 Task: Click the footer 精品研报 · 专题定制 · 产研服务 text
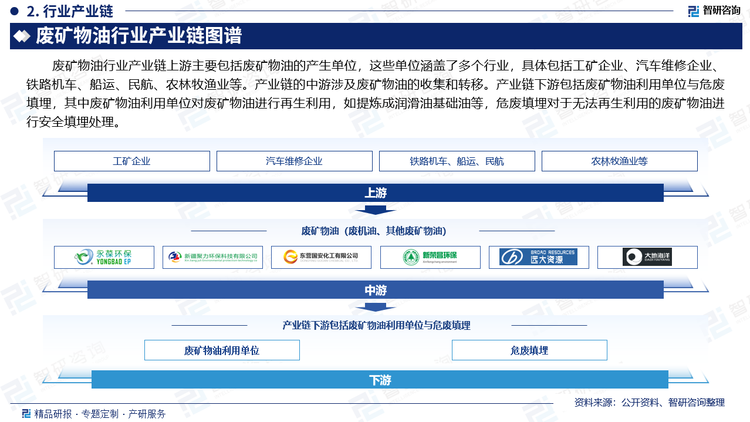pyautogui.click(x=100, y=414)
